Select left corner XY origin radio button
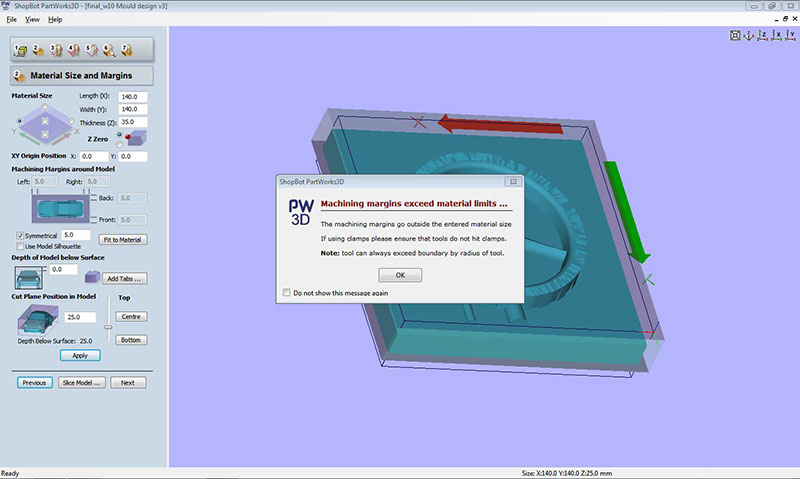 19,121
